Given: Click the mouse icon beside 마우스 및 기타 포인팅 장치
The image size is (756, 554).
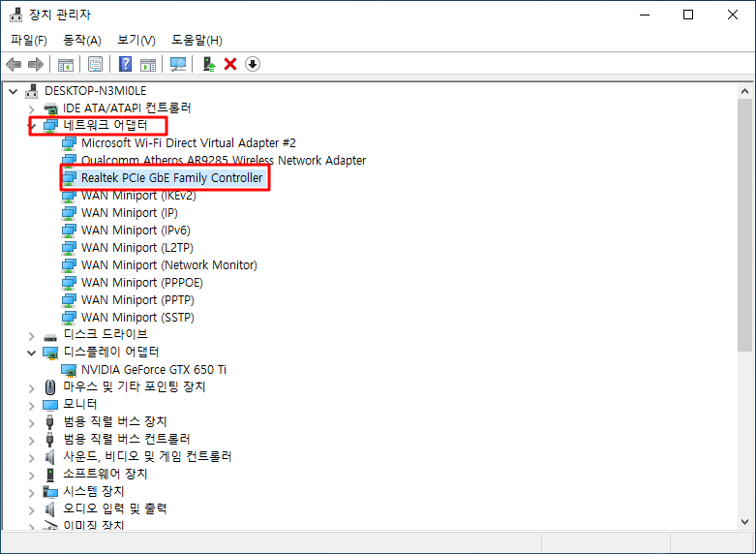Looking at the screenshot, I should pos(50,387).
